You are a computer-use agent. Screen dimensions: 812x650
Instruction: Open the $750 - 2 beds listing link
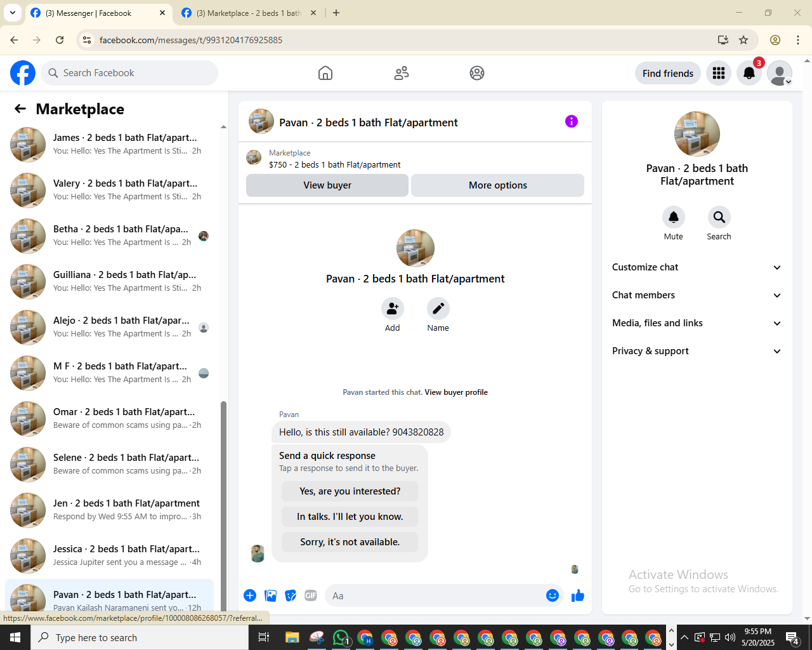coord(334,164)
